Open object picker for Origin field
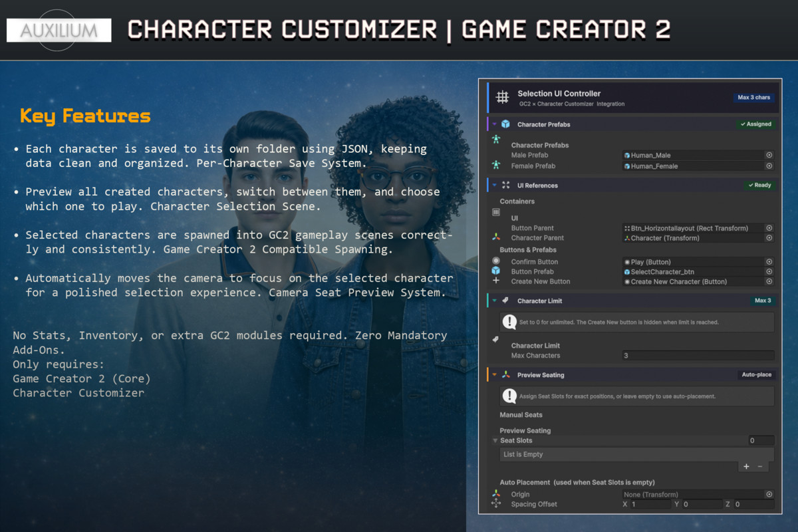 [769, 495]
